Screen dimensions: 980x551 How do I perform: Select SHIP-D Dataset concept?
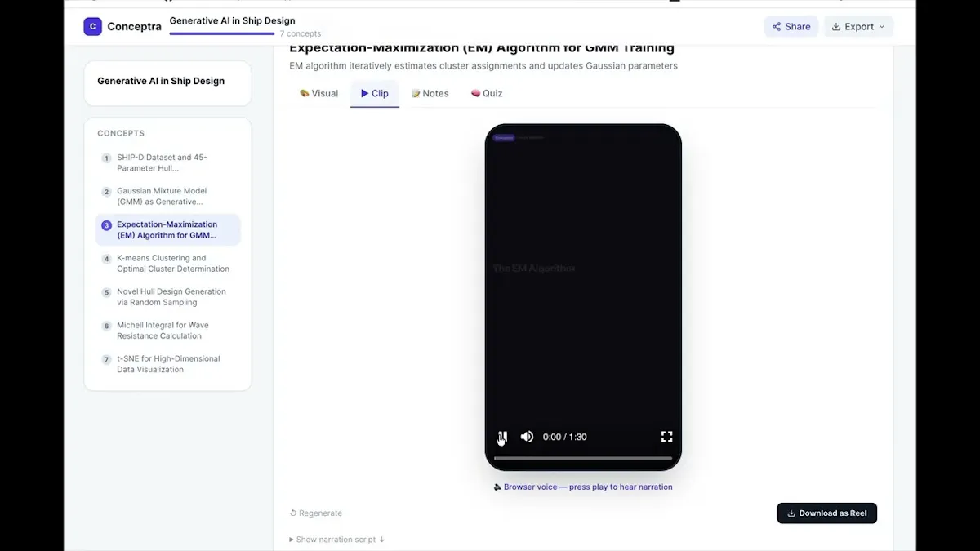167,162
